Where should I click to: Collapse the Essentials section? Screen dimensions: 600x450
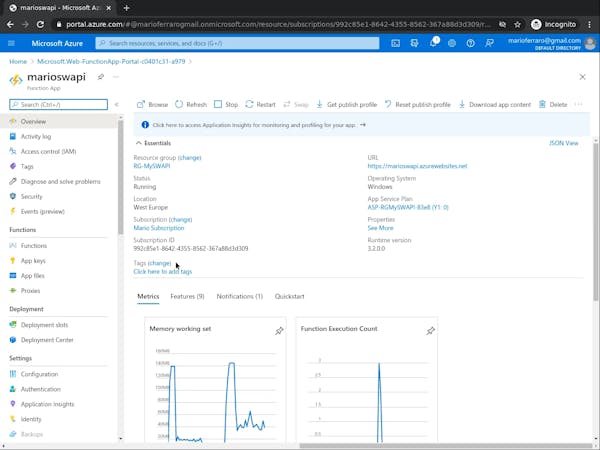pos(139,143)
